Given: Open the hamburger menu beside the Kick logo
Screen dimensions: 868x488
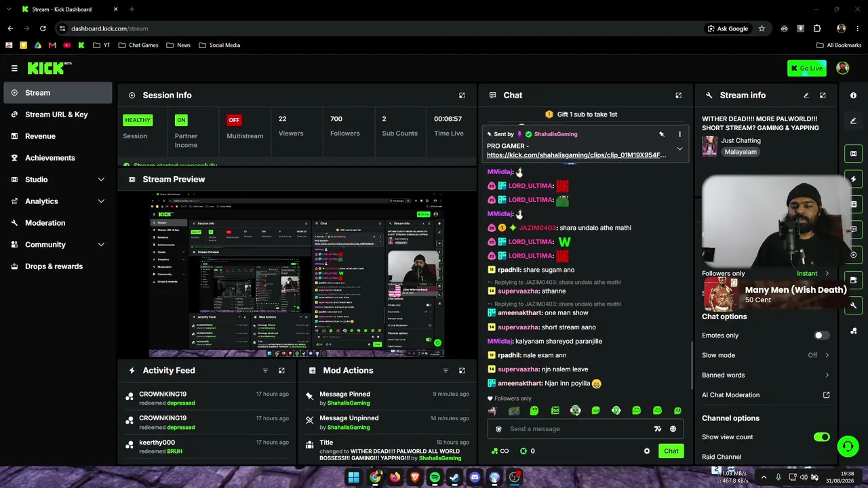Looking at the screenshot, I should 14,68.
